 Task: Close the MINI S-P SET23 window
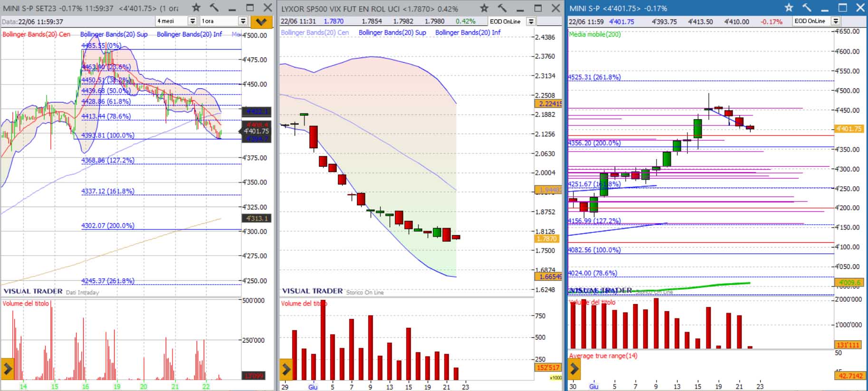(267, 8)
